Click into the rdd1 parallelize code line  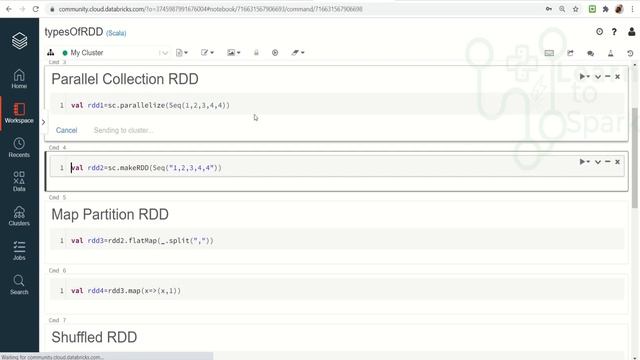pyautogui.click(x=150, y=105)
